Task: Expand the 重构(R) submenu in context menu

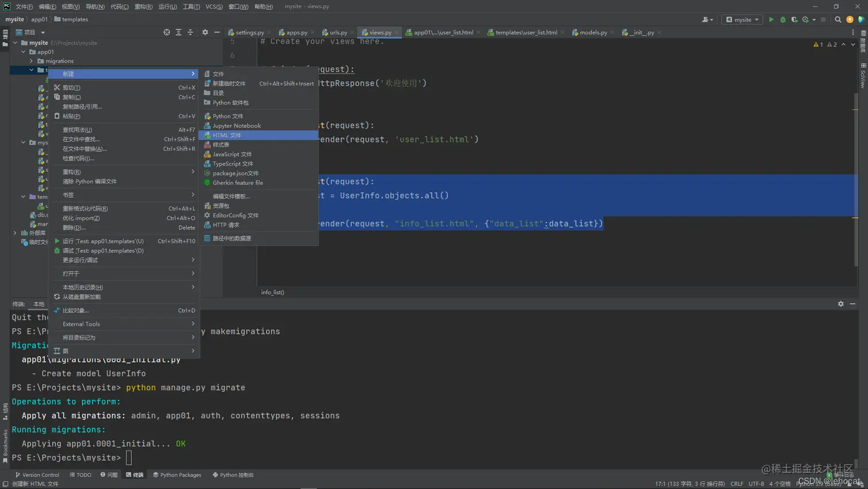Action: 125,172
